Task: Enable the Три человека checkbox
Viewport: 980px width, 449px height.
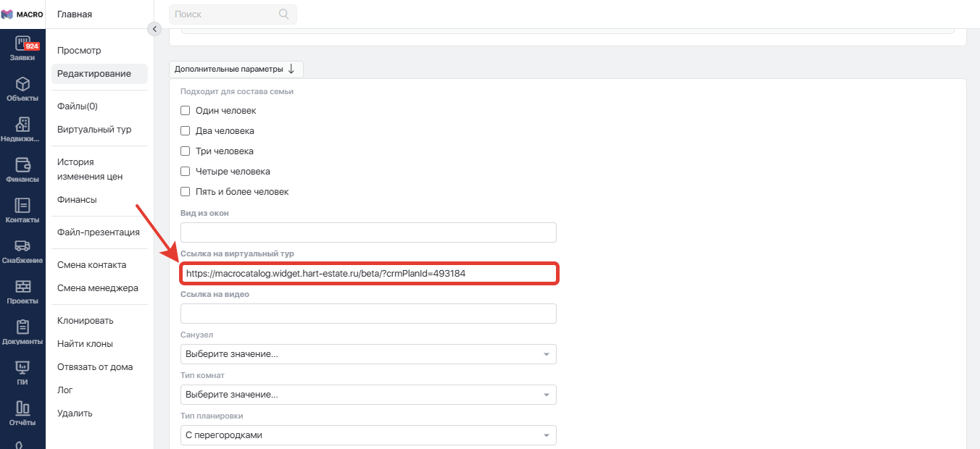Action: coord(185,151)
